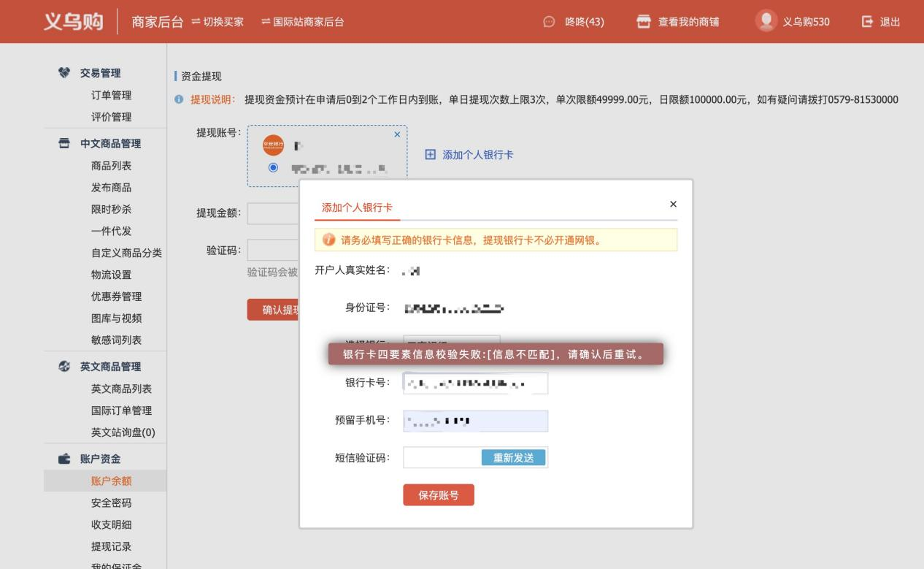924x569 pixels.
Task: Click 重新发送 to resend SMS code
Action: click(x=513, y=457)
